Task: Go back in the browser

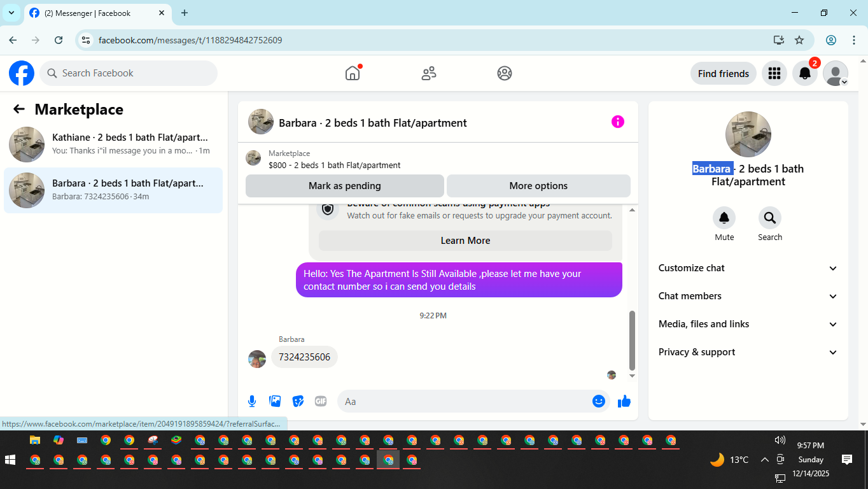Action: pos(13,40)
